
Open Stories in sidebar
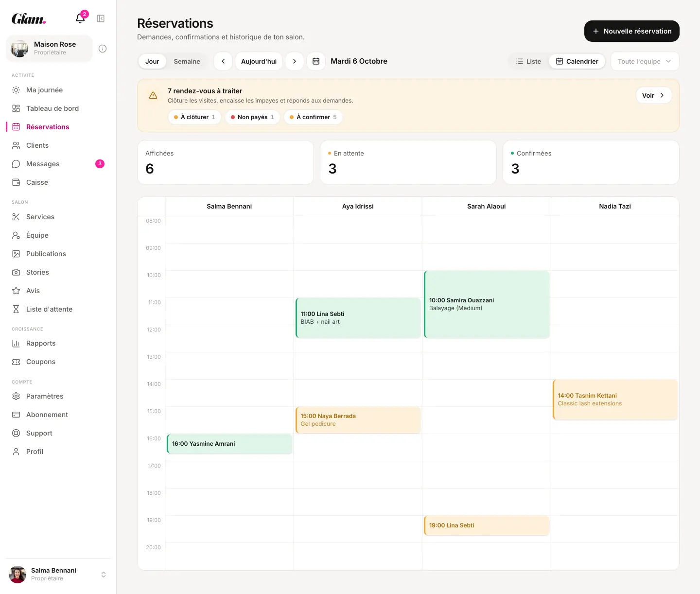pos(58,272)
